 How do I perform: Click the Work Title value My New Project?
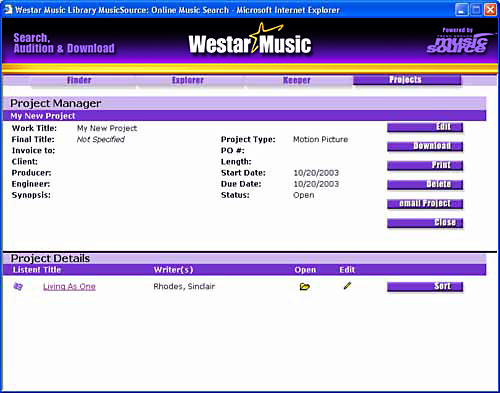(x=107, y=128)
